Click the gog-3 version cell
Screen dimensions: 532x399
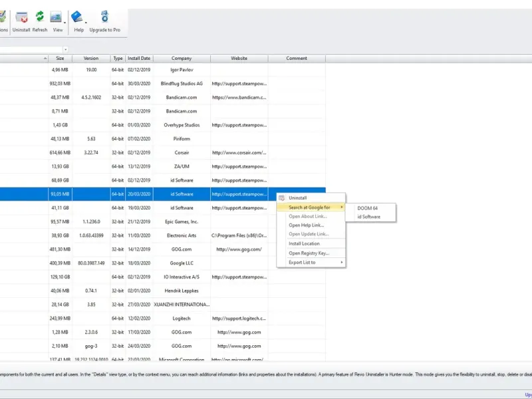tap(91, 346)
